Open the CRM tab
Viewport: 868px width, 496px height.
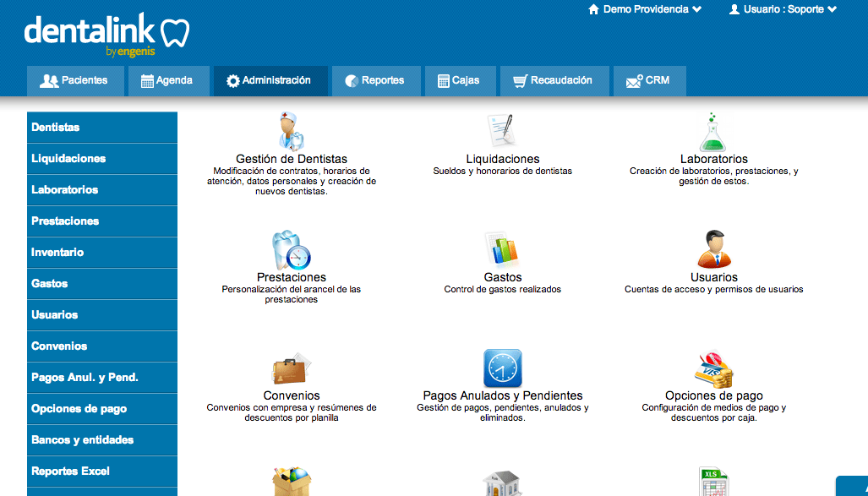click(648, 81)
